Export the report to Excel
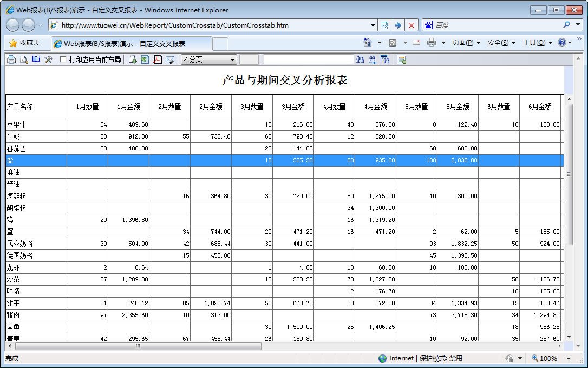 click(145, 60)
